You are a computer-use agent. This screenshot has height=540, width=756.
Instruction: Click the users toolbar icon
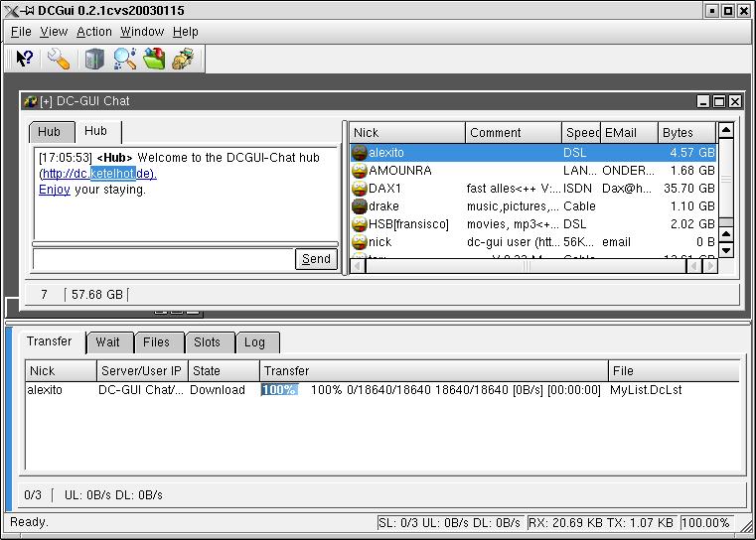point(183,59)
